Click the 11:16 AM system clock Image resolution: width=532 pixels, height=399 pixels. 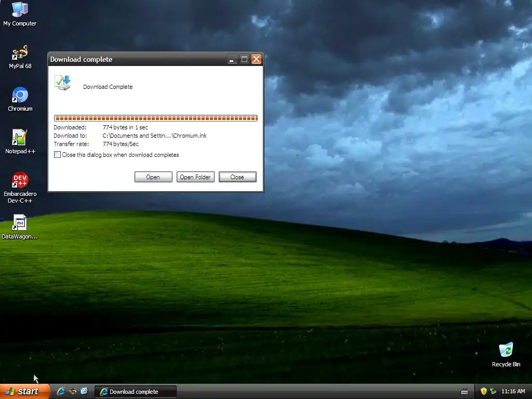[x=513, y=391]
